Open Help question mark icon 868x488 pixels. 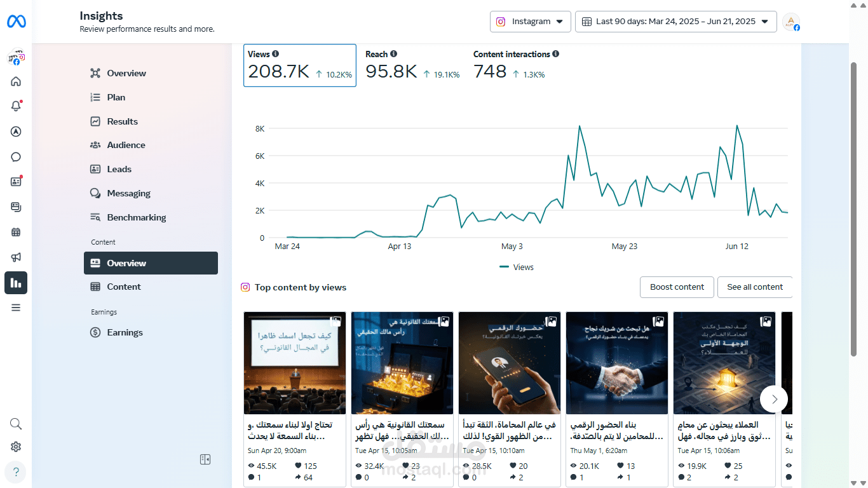16,472
